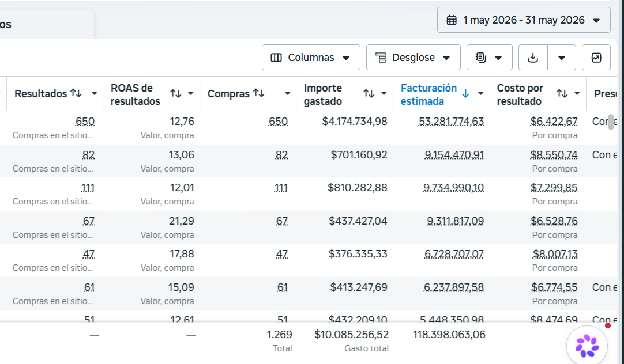Open the reports icon dropdown
The image size is (624, 364).
coord(490,58)
